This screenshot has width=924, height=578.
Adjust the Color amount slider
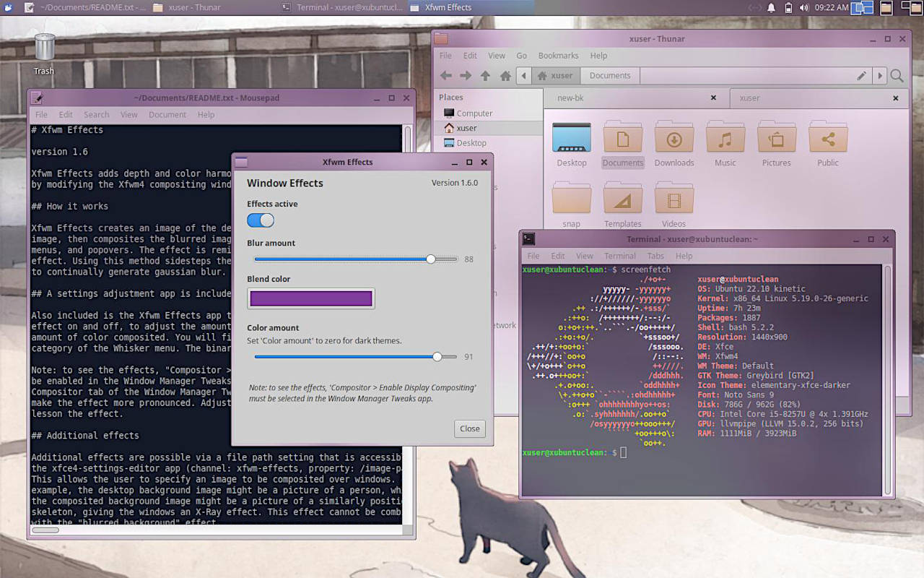[x=356, y=356]
